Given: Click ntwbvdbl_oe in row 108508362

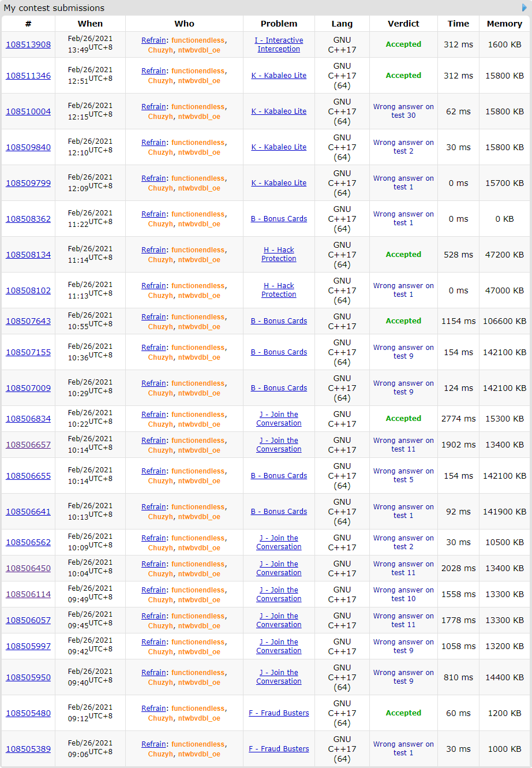Looking at the screenshot, I should click(199, 224).
